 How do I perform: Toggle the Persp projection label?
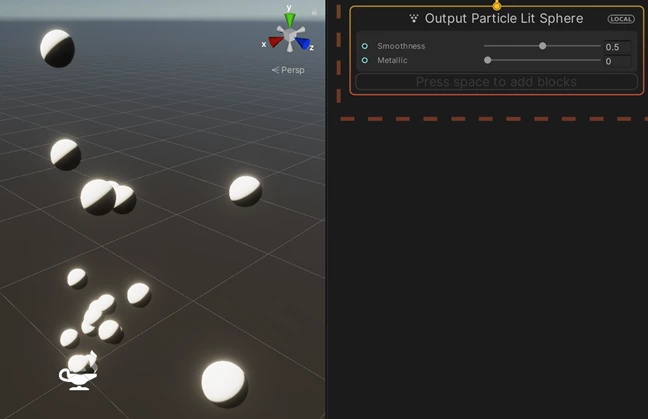point(288,70)
